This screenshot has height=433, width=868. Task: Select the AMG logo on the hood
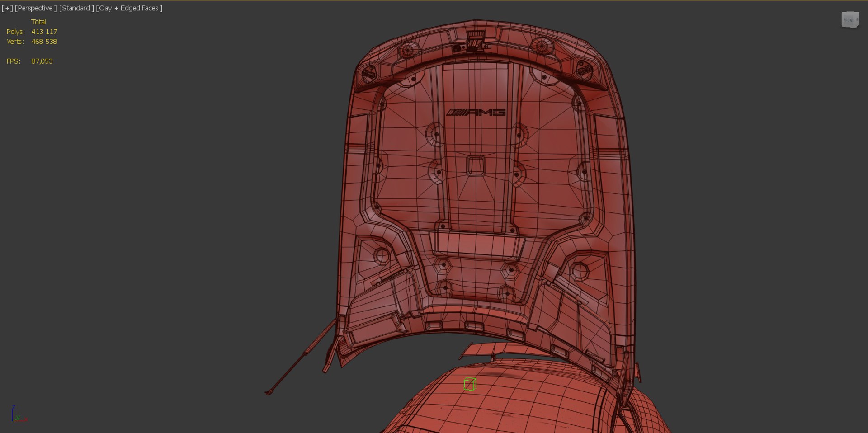pyautogui.click(x=476, y=113)
